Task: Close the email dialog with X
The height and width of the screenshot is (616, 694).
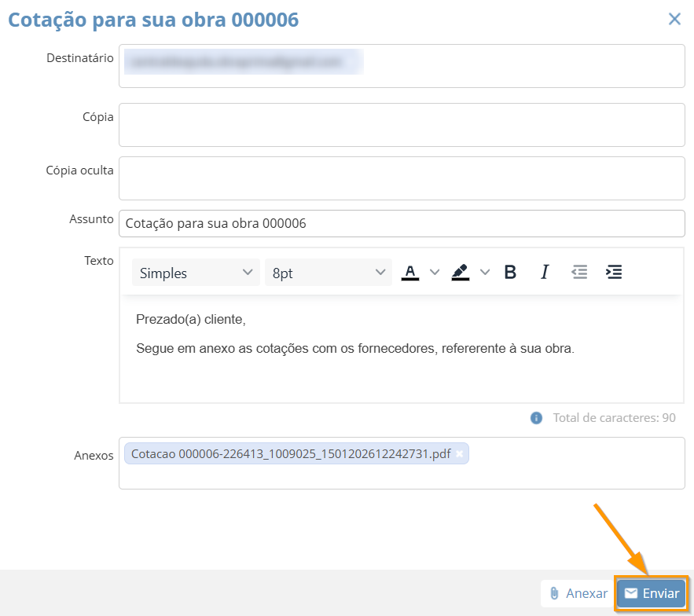Action: (674, 20)
